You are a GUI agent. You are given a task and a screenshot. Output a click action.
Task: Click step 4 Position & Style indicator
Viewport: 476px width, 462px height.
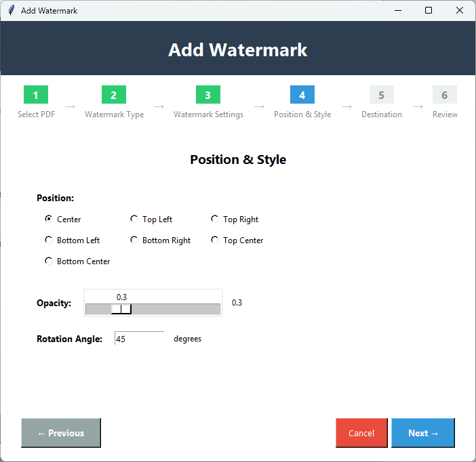pos(302,95)
